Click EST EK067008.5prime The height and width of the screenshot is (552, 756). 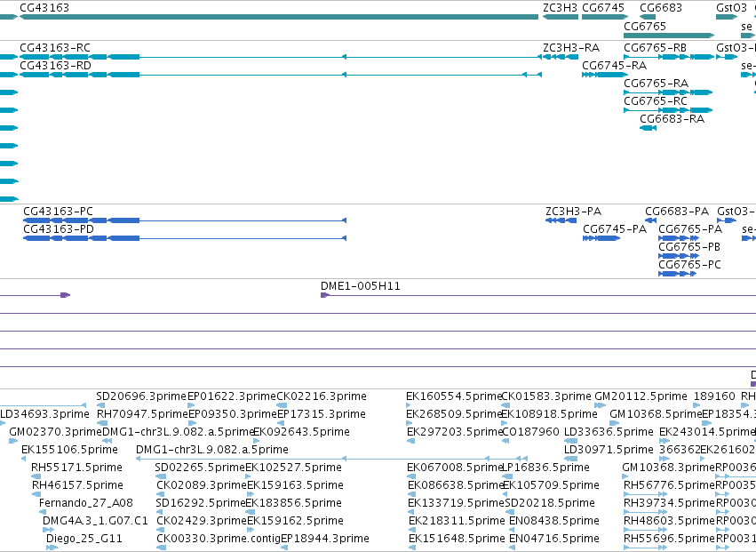455,468
